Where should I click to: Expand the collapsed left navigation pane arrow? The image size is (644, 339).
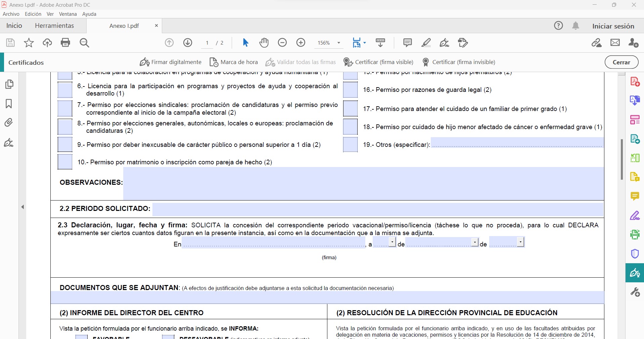pos(22,207)
